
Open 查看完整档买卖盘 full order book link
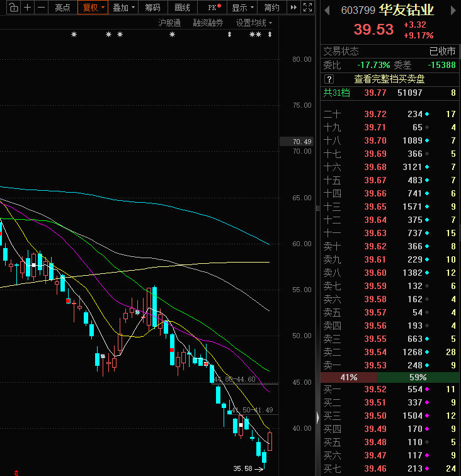(389, 79)
